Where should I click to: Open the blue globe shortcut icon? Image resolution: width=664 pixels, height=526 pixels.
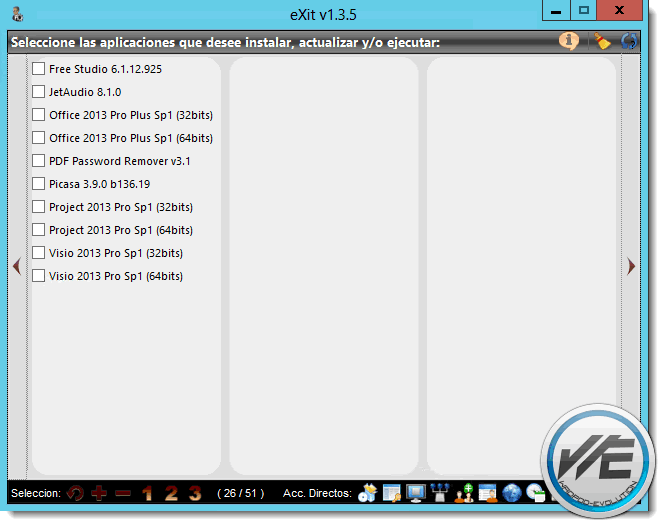tap(512, 493)
